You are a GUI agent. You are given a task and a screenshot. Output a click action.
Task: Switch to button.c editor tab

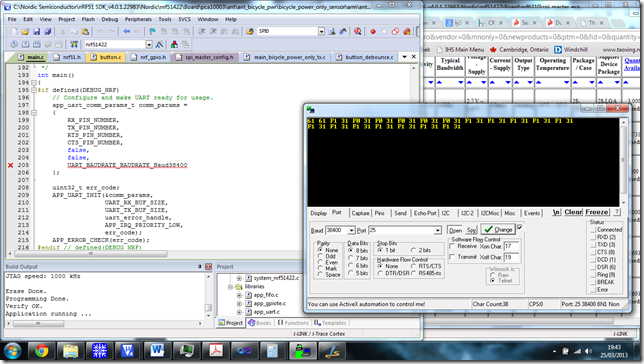106,57
